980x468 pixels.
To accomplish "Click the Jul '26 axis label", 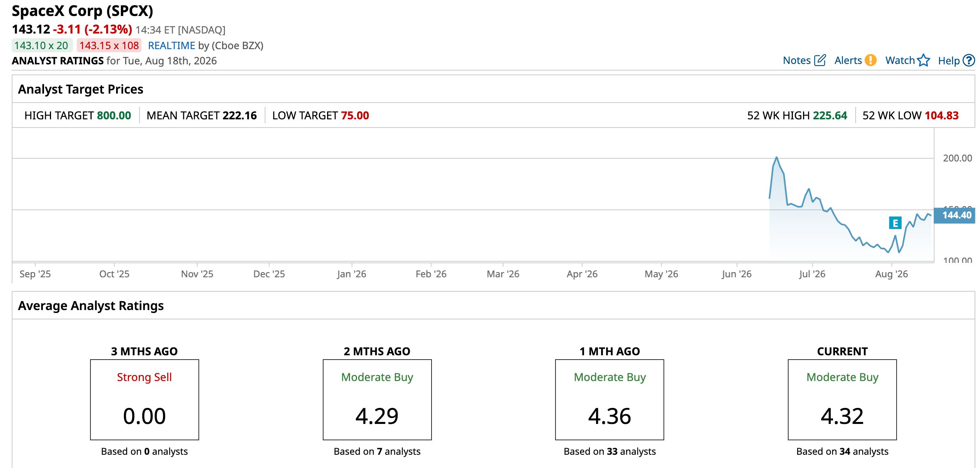I will point(812,274).
